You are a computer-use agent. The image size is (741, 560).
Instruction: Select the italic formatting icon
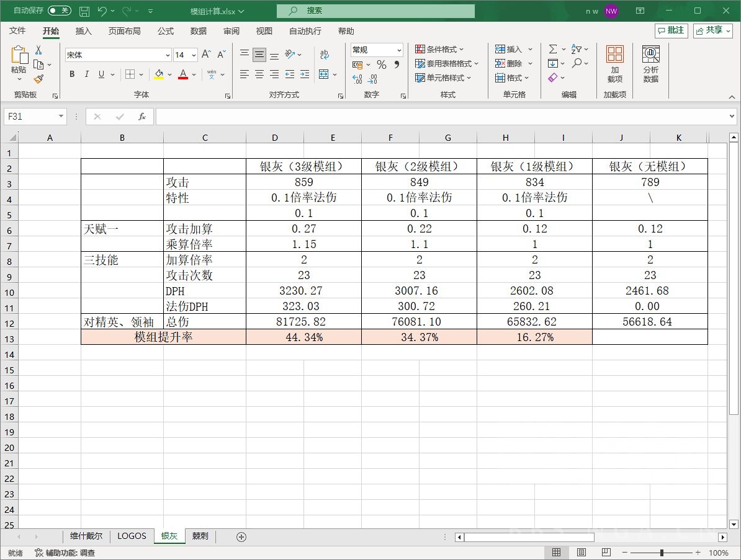87,74
